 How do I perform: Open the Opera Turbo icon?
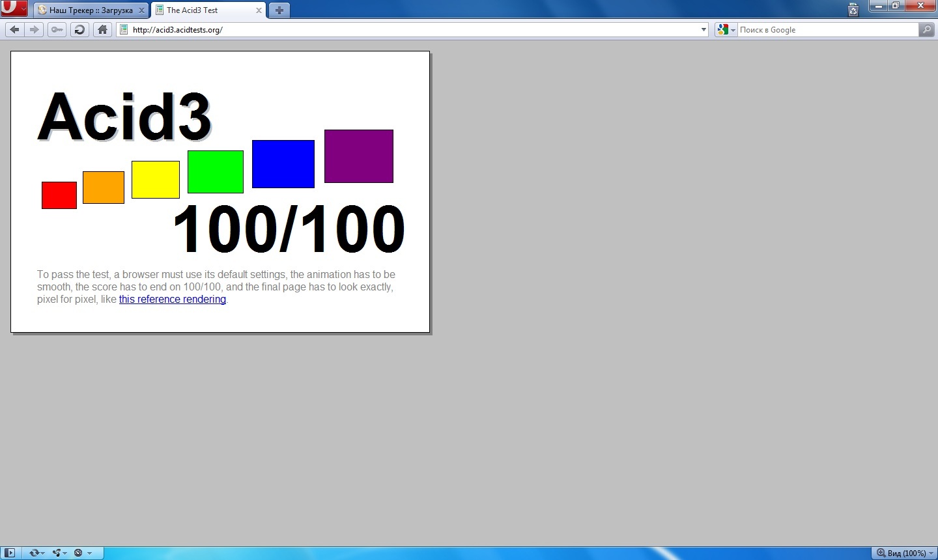tap(79, 553)
